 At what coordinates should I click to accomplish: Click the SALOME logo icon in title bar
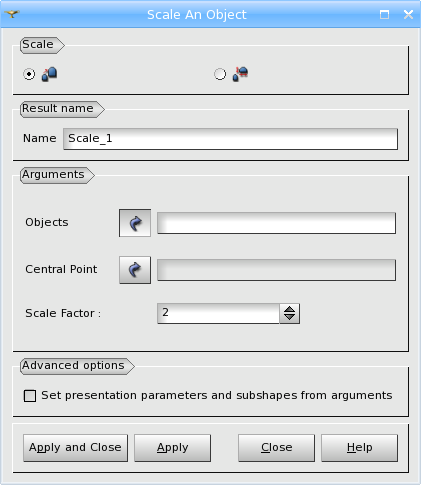coord(12,14)
